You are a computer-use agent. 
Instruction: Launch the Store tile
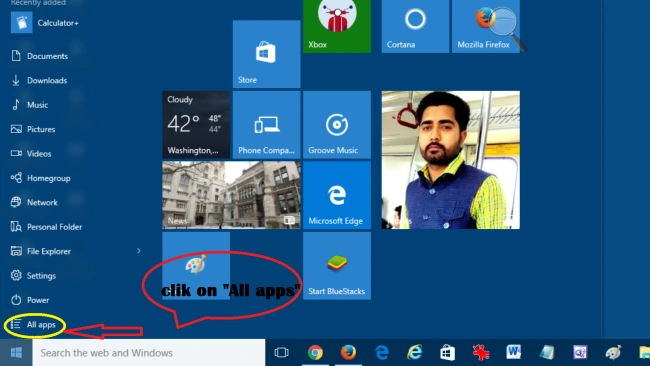coord(267,54)
